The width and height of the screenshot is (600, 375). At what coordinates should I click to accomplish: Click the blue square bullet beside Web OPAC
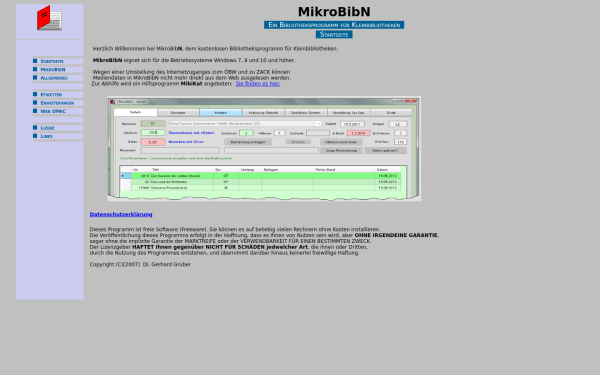[35, 111]
